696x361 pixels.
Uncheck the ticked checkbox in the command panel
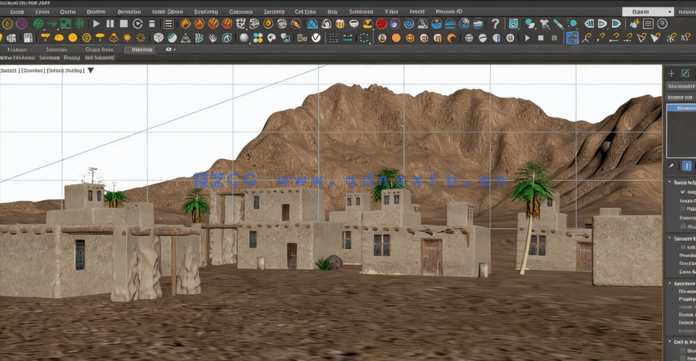[x=683, y=192]
